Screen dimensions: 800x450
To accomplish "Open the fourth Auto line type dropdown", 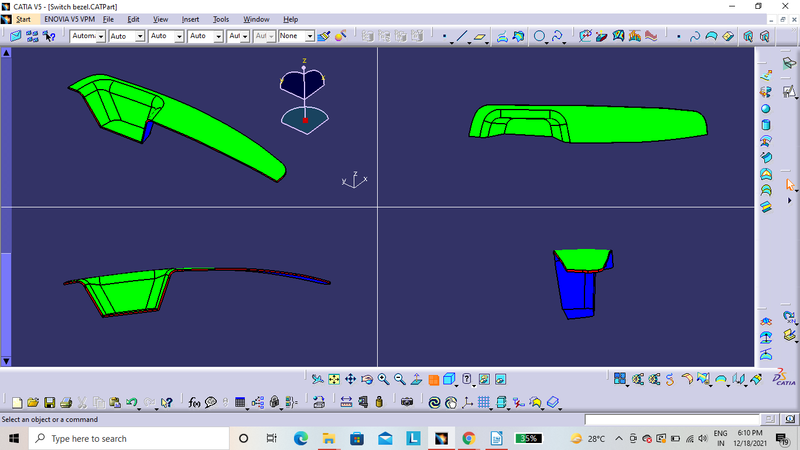I will coord(205,36).
